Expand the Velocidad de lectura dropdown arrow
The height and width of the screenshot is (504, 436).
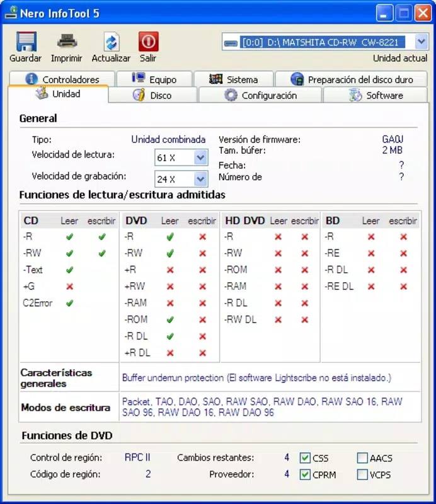tap(200, 157)
